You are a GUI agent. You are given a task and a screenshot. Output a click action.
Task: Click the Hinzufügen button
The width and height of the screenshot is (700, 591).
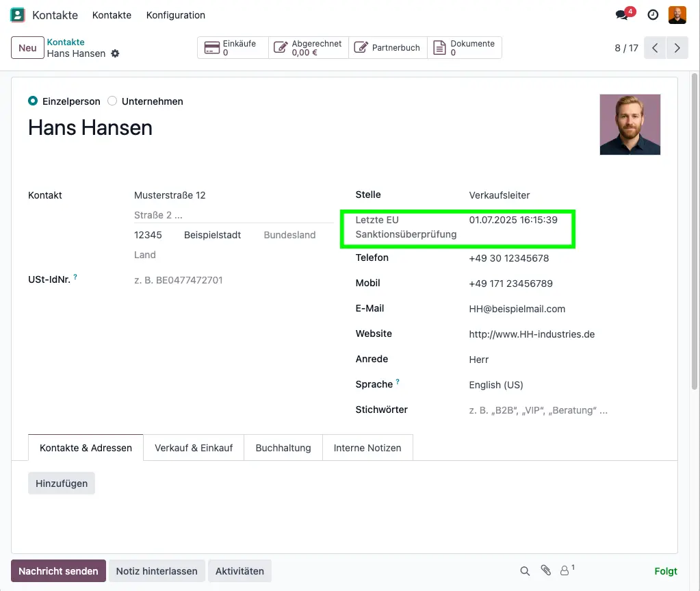coord(62,483)
